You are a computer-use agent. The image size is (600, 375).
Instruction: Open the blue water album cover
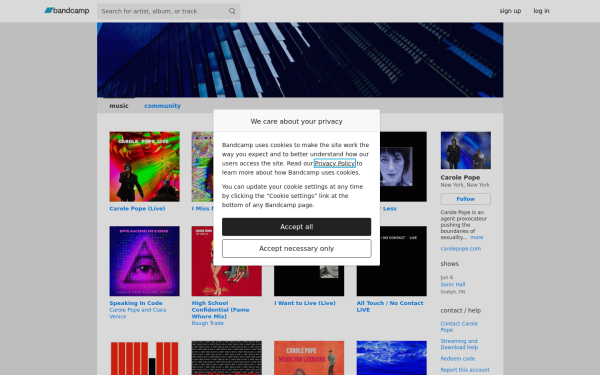(x=391, y=358)
